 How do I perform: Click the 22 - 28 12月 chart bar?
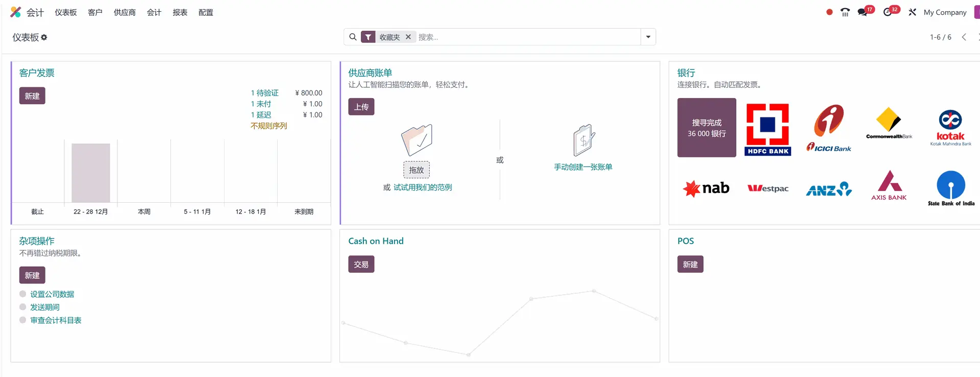tap(91, 173)
